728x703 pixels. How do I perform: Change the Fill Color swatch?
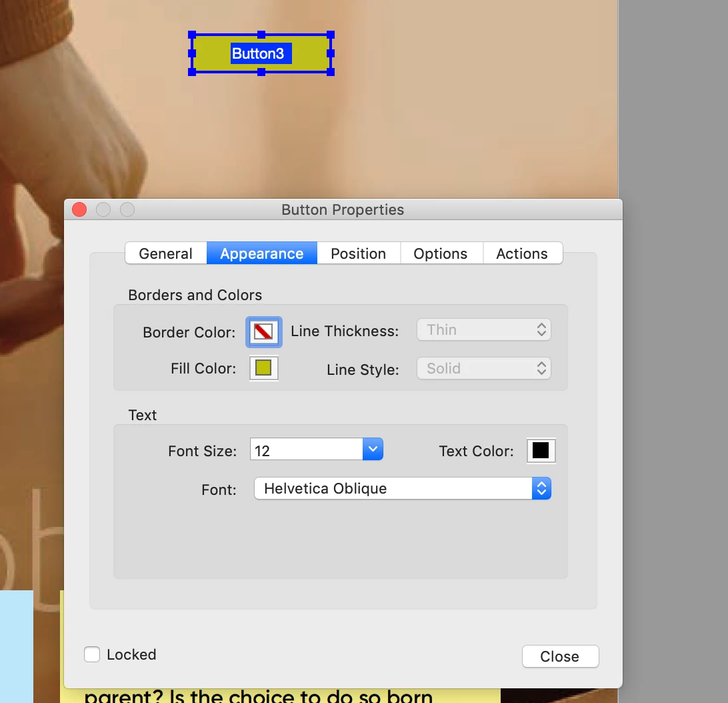tap(264, 368)
